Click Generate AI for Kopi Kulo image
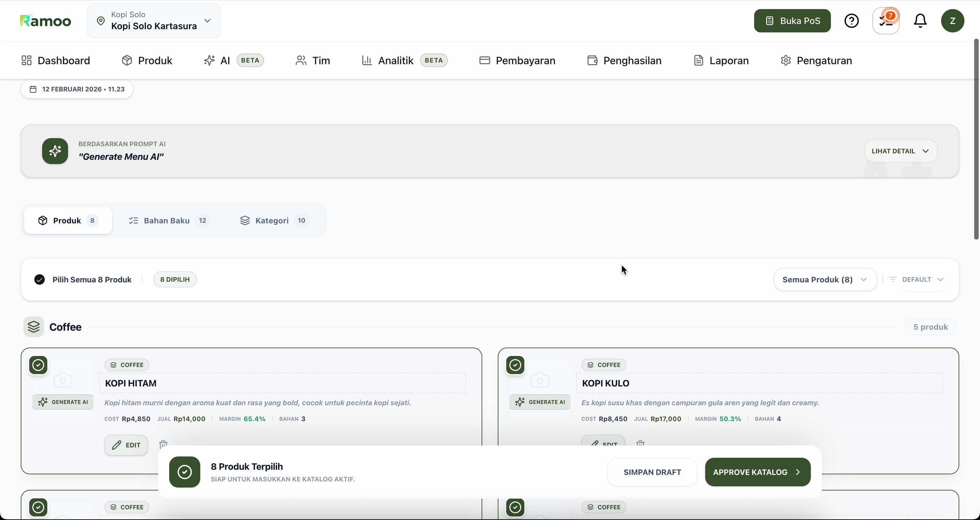 click(540, 402)
